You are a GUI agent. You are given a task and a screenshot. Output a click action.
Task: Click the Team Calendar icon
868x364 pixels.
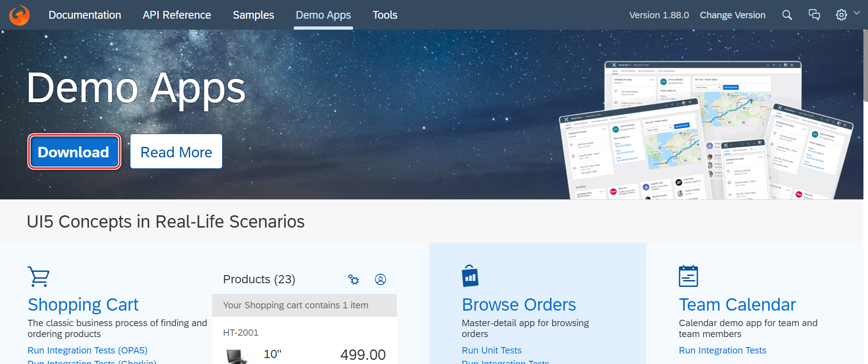tap(688, 276)
